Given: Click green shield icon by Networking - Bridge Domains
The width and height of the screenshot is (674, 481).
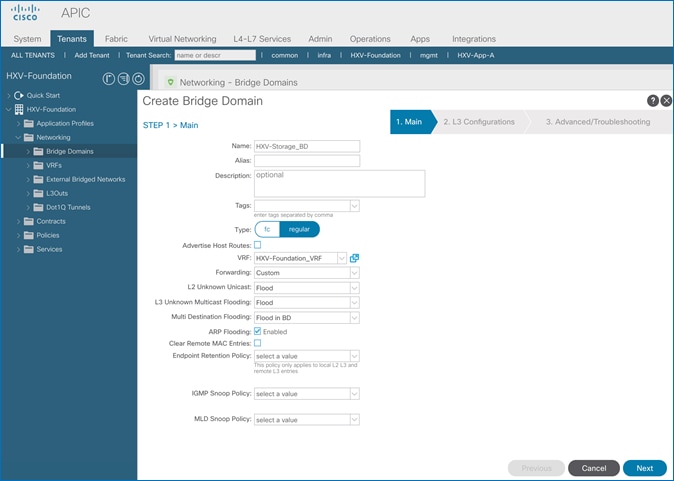Looking at the screenshot, I should click(x=171, y=82).
